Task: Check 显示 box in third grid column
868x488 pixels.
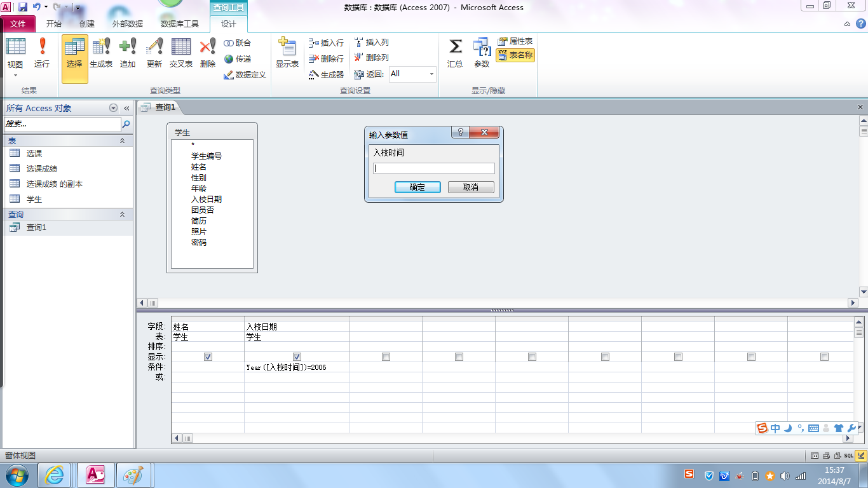Action: (386, 357)
